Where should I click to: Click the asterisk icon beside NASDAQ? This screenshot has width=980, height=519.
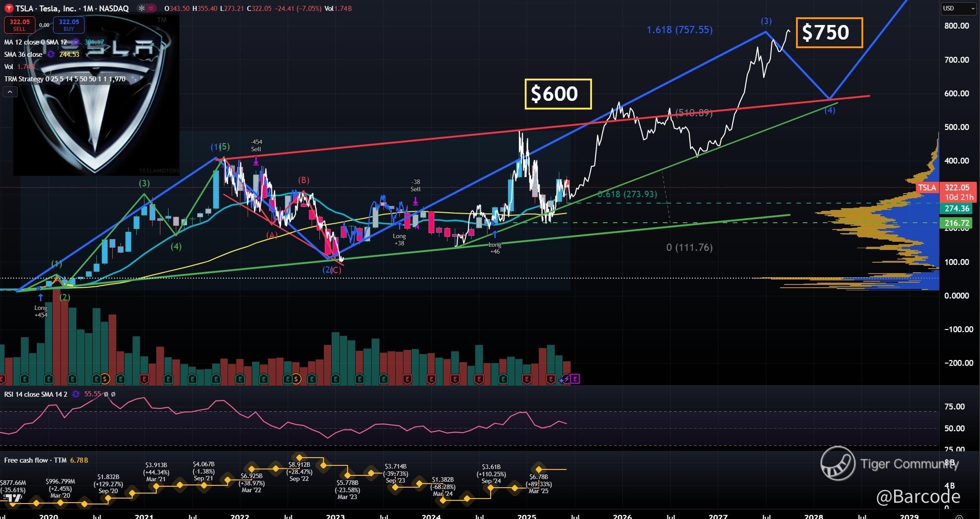[x=142, y=9]
